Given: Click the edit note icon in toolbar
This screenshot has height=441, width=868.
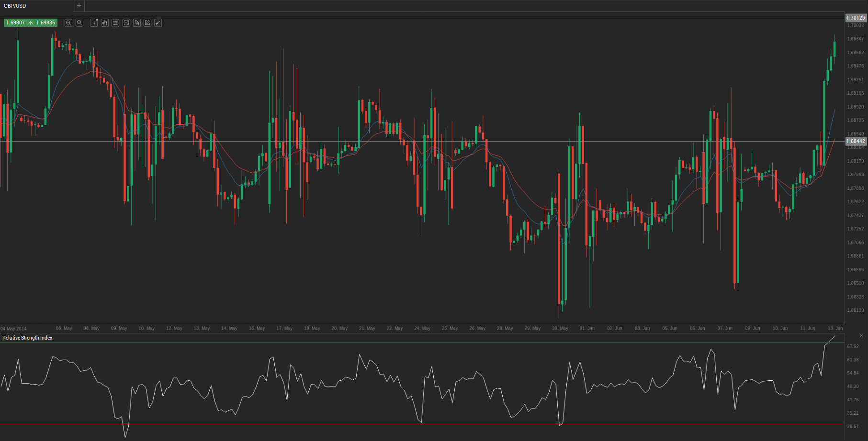Looking at the screenshot, I should (x=147, y=23).
